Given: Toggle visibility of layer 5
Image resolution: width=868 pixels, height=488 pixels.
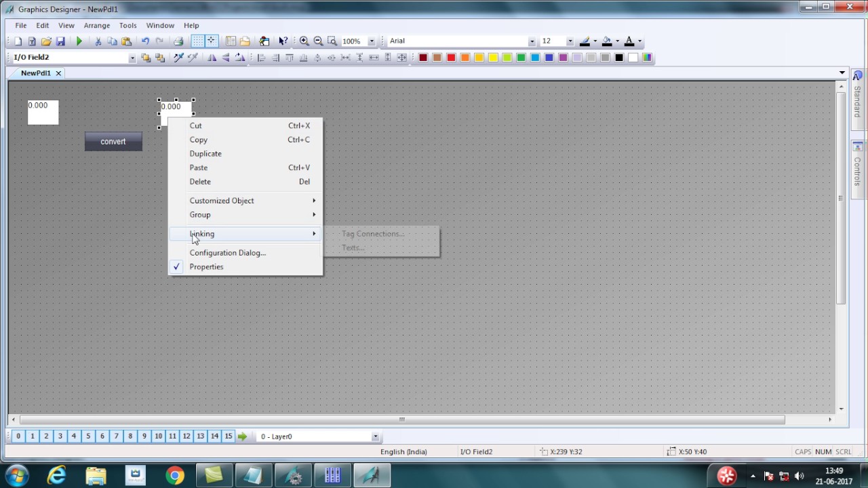Looking at the screenshot, I should 88,436.
